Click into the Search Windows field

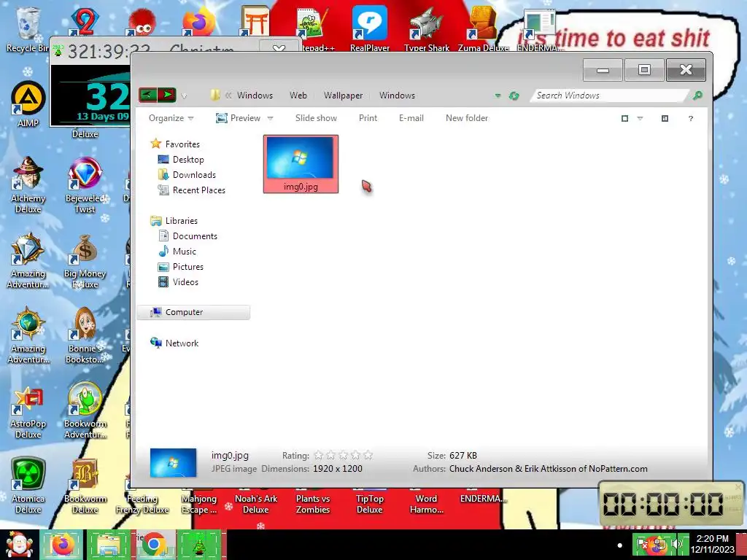click(610, 96)
